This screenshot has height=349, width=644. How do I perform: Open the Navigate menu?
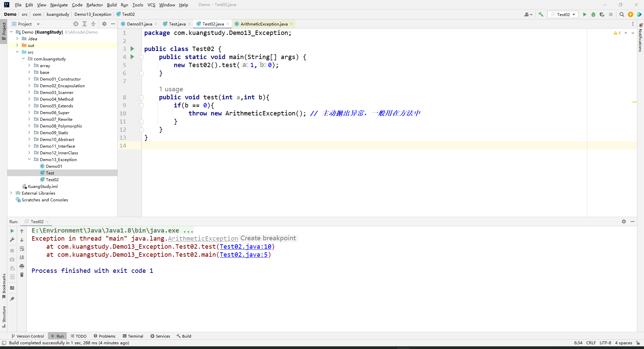[x=59, y=5]
